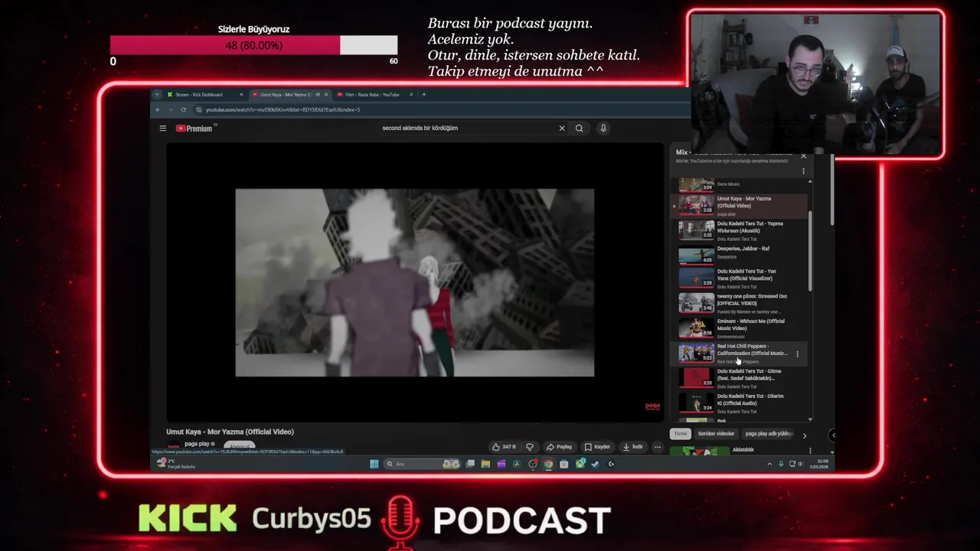
Task: Play Dolu Kadehi Ters Tut - Dilerim Ki
Action: (x=740, y=403)
